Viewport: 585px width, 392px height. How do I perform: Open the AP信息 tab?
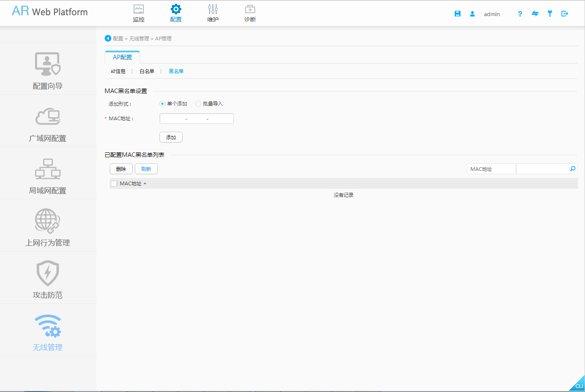coord(119,71)
